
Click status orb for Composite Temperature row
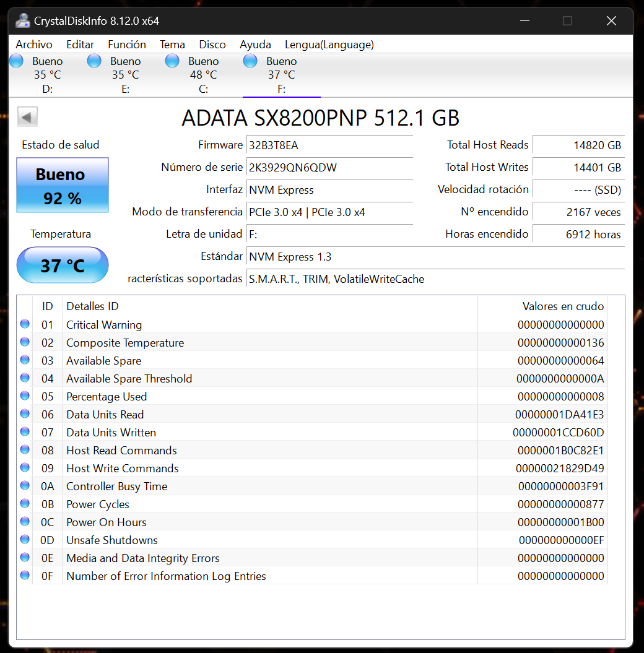tap(25, 342)
